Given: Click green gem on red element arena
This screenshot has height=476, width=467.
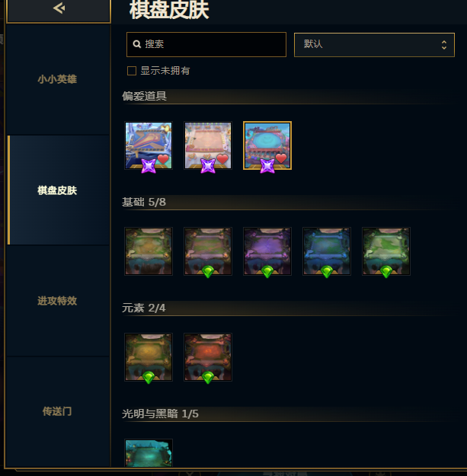Looking at the screenshot, I should point(208,378).
